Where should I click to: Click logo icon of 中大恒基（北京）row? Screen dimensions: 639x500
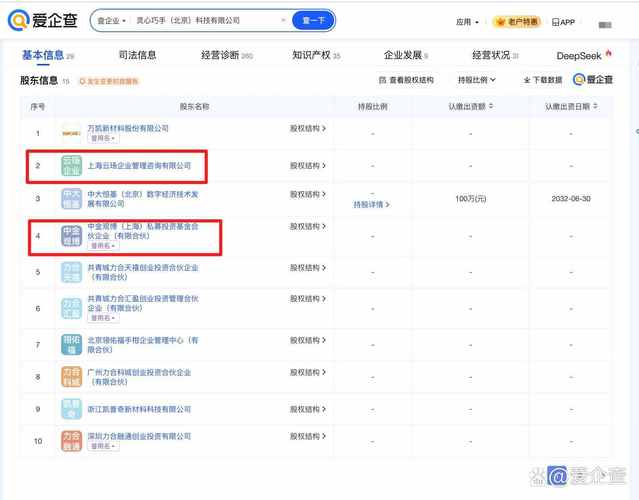point(71,198)
